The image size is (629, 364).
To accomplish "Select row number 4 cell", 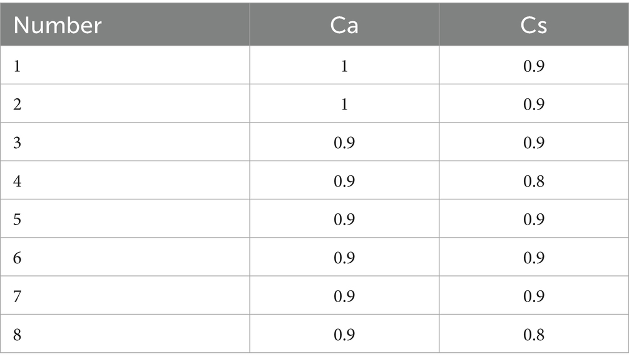I will point(17,181).
